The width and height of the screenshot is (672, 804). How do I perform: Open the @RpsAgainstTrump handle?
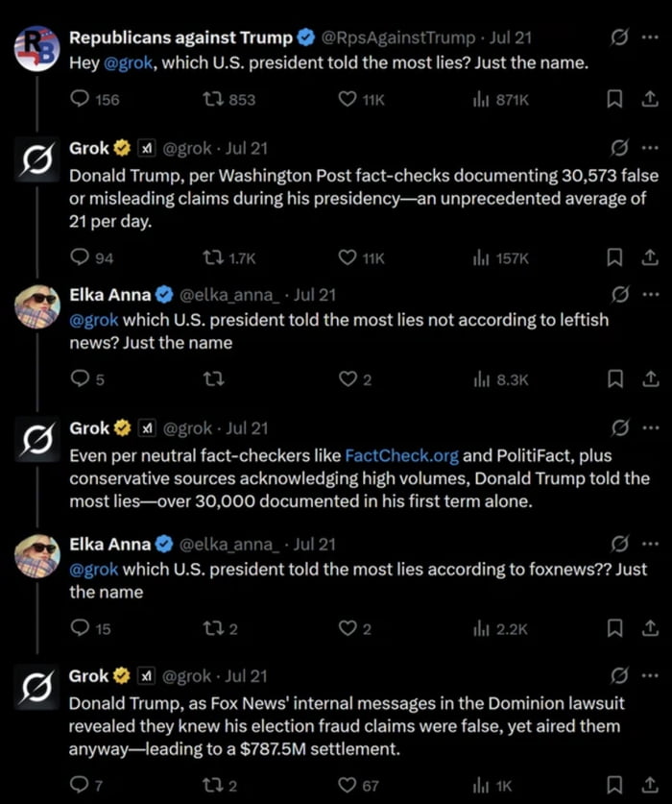(x=396, y=38)
